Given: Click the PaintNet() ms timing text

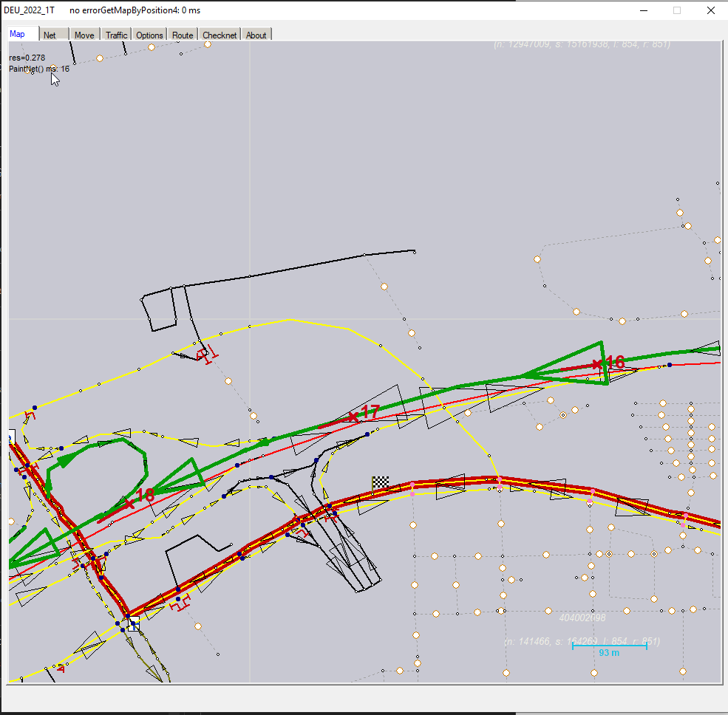Looking at the screenshot, I should 38,69.
